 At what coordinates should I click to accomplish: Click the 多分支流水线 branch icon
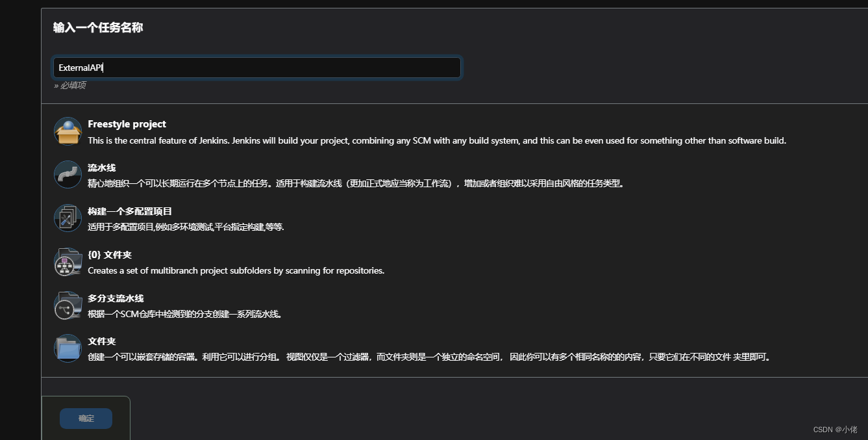tap(68, 305)
